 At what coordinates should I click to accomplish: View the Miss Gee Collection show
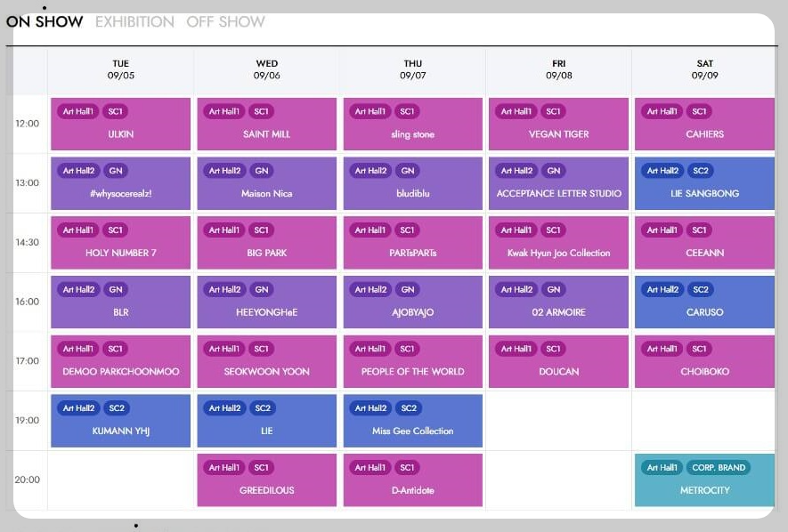(x=412, y=421)
